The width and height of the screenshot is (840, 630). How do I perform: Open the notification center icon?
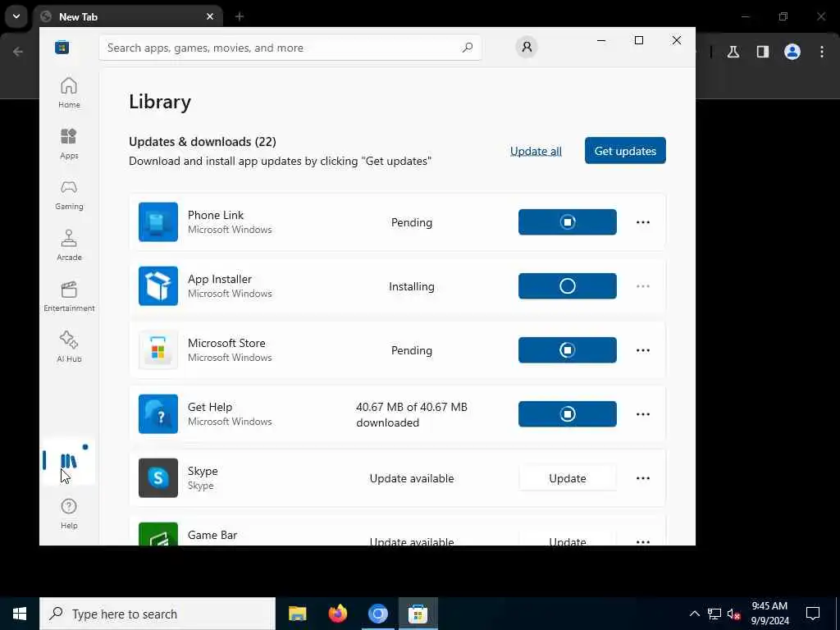point(813,614)
